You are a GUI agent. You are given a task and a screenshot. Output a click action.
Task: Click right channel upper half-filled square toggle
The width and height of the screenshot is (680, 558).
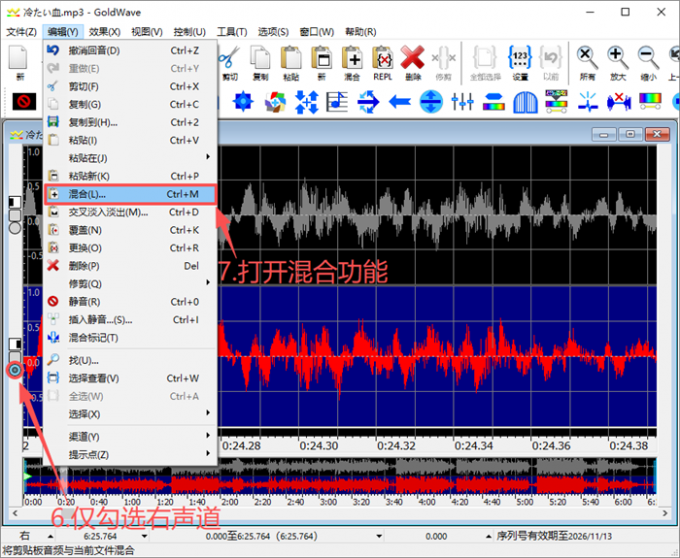pos(15,344)
